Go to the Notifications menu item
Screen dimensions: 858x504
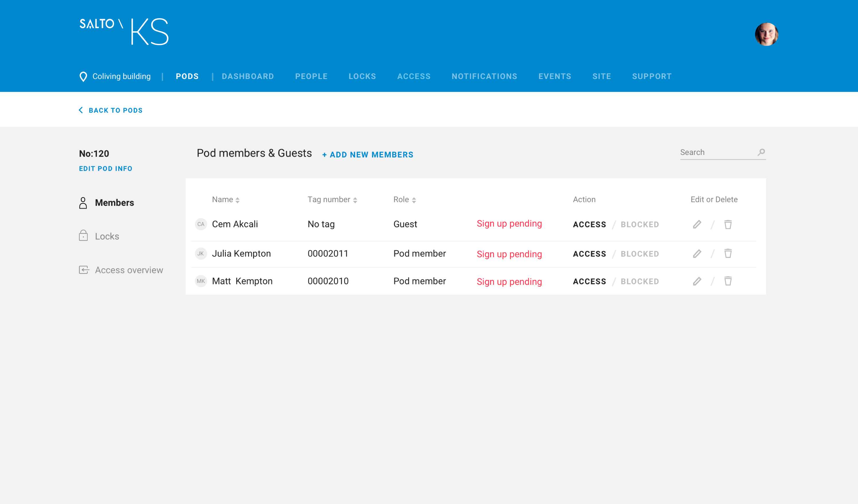484,76
